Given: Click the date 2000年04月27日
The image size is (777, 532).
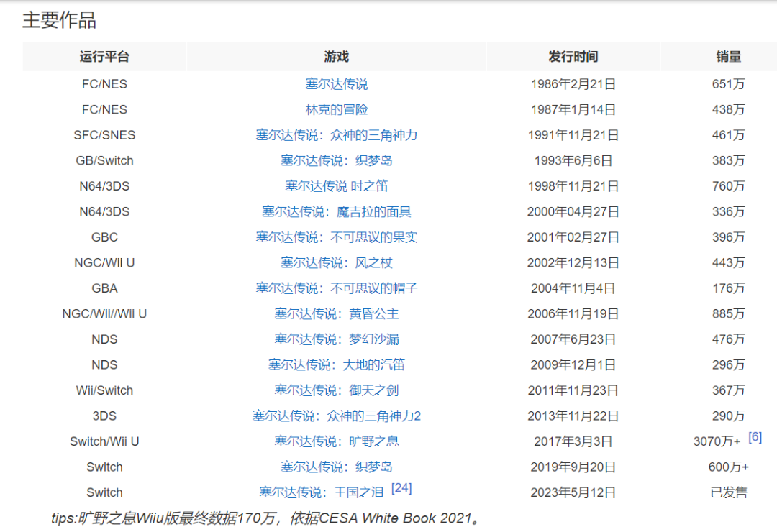Looking at the screenshot, I should click(573, 211).
